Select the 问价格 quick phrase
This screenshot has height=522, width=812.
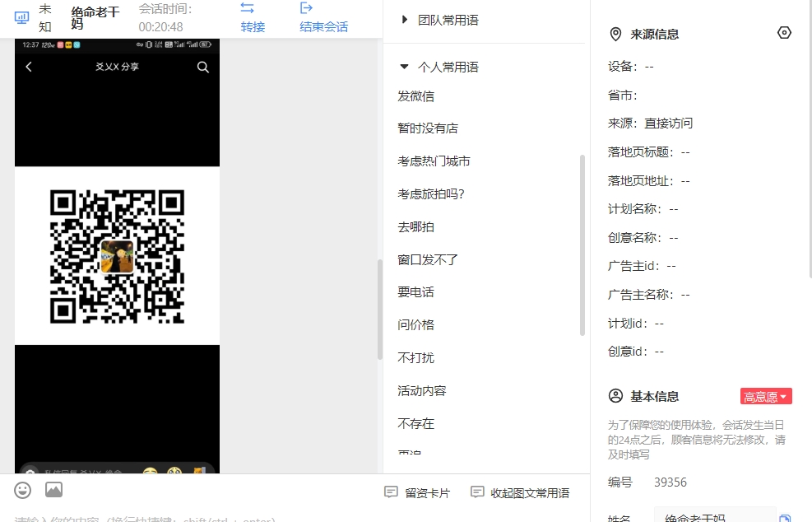point(415,325)
